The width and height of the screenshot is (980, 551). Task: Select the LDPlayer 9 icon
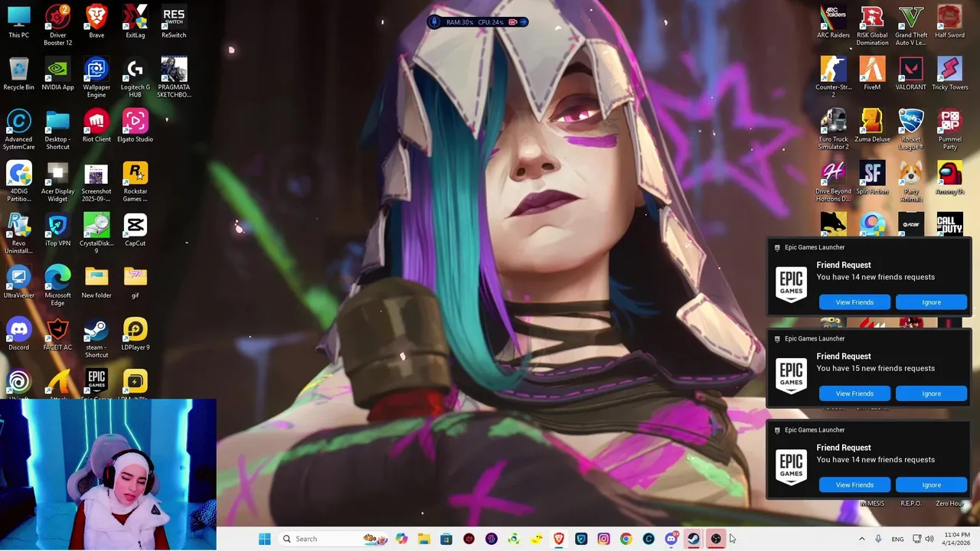[135, 334]
